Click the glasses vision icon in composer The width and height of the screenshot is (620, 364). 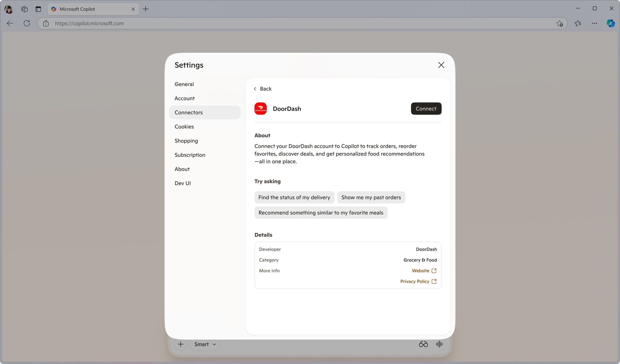click(423, 344)
